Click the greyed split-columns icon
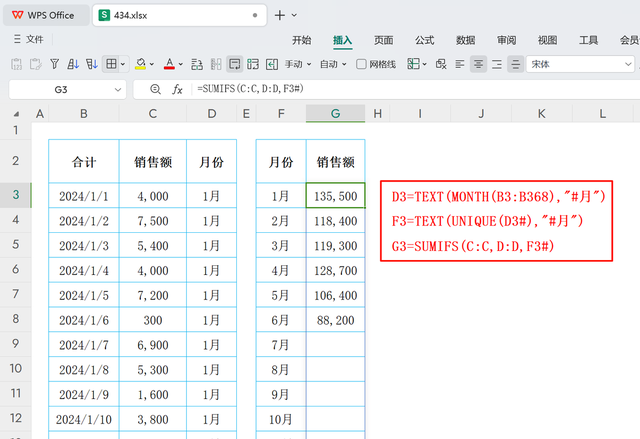The width and height of the screenshot is (640, 439). [216, 64]
